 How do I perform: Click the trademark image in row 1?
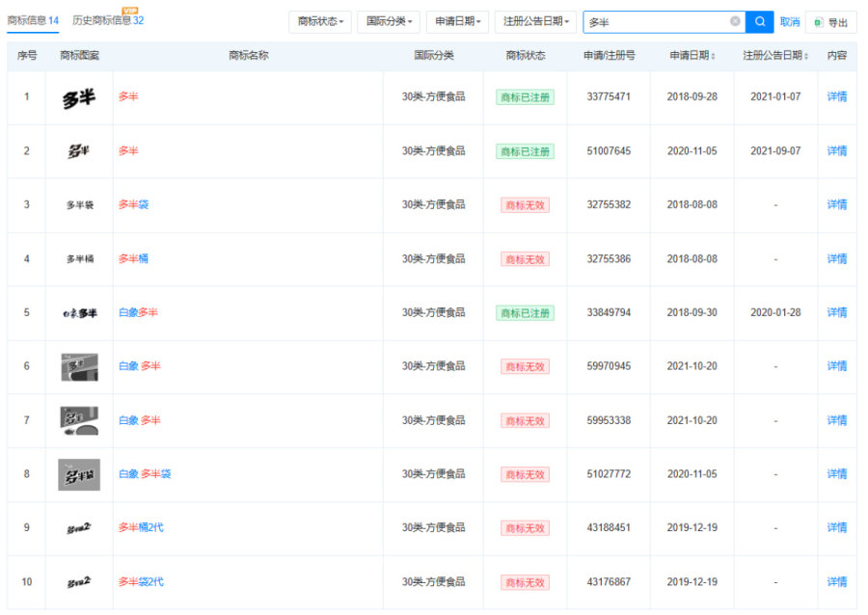(x=79, y=97)
